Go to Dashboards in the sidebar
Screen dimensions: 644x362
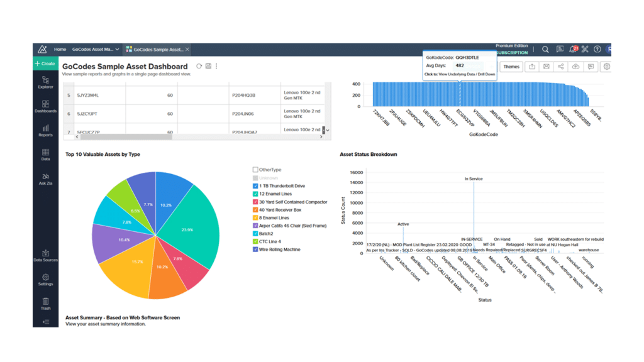(x=45, y=106)
